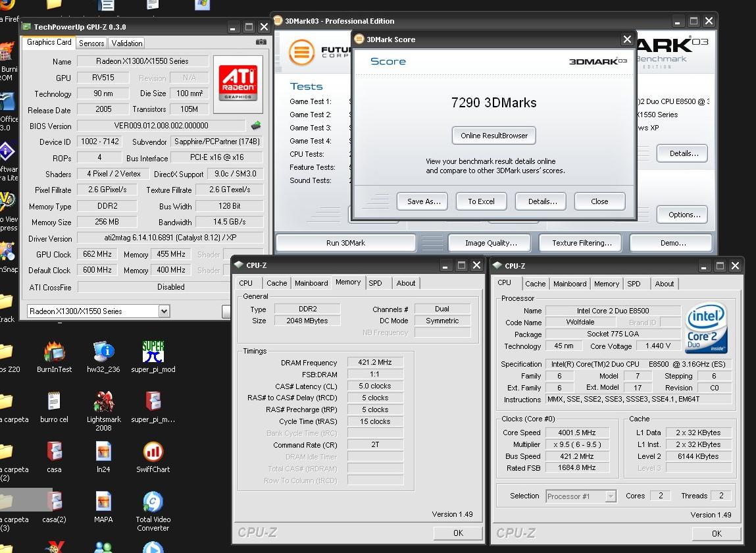Viewport: 756px width, 553px height.
Task: Click Details... in 3DMark03 main window
Action: [682, 153]
